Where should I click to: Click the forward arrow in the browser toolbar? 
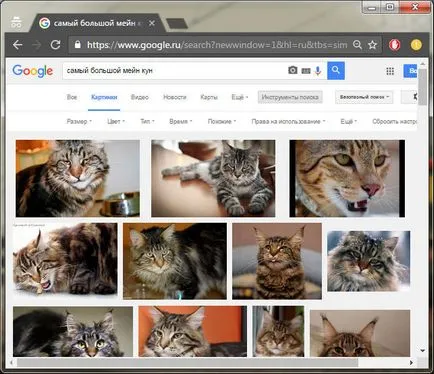[x=36, y=45]
